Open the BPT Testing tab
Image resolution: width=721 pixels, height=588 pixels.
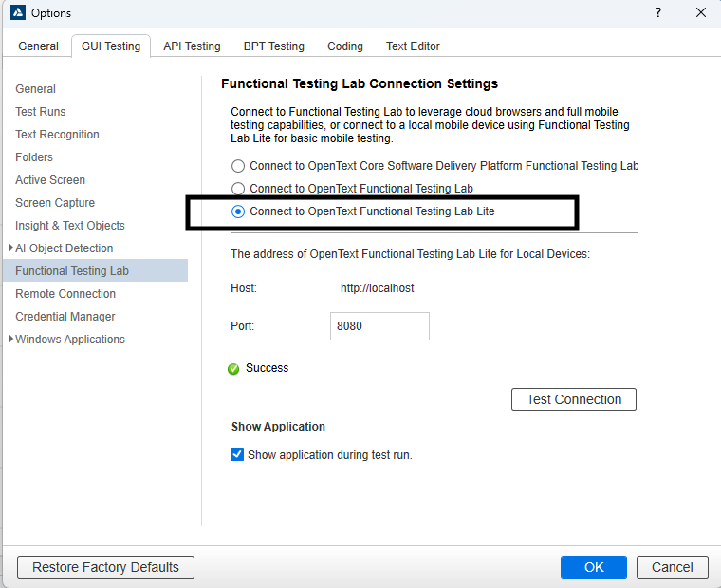pyautogui.click(x=273, y=46)
